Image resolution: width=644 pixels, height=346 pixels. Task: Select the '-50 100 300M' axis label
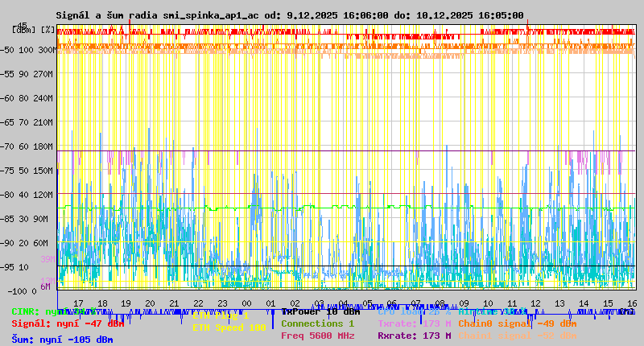[28, 50]
